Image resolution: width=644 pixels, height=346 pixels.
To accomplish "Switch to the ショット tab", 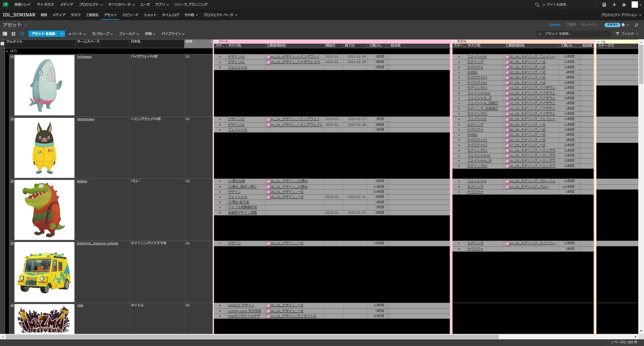I will pyautogui.click(x=150, y=15).
